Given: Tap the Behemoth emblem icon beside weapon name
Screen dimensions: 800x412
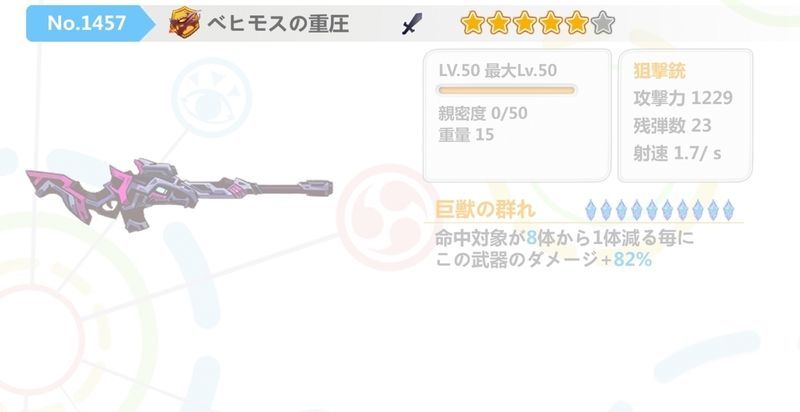Looking at the screenshot, I should tap(184, 23).
